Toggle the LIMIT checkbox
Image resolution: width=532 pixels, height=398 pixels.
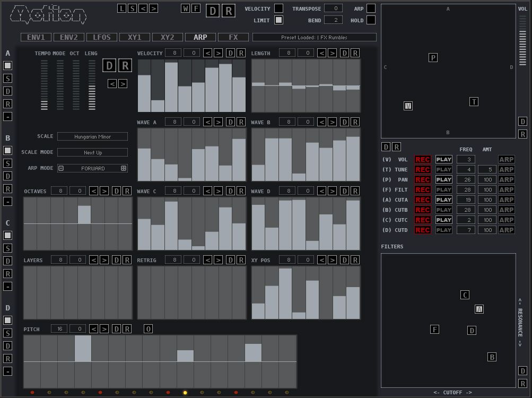tap(279, 20)
